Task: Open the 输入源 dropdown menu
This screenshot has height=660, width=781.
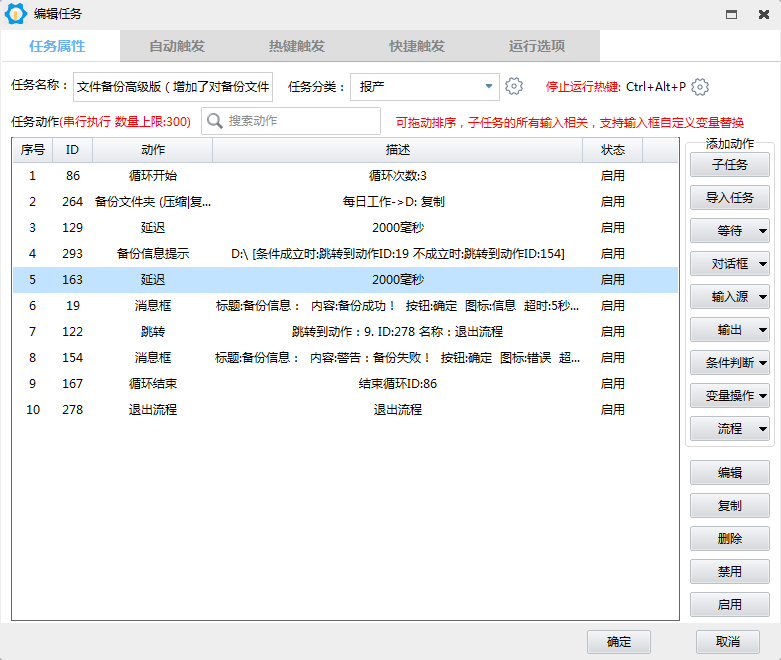Action: pyautogui.click(x=730, y=297)
